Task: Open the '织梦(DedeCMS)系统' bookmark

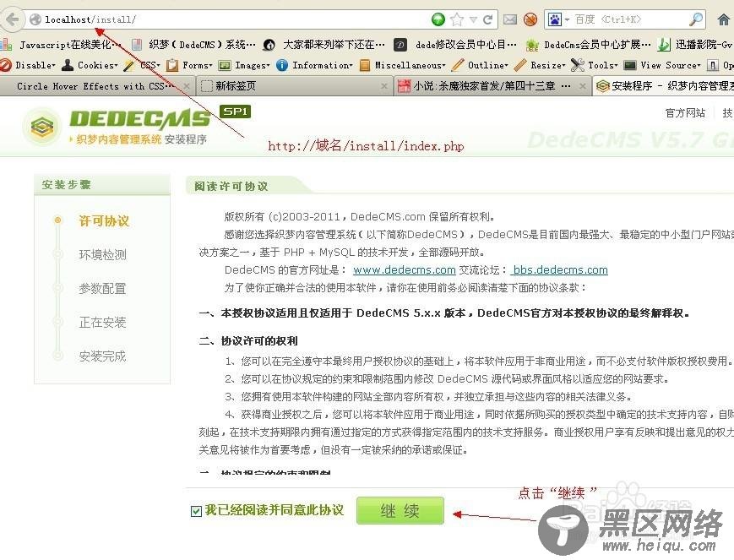Action: coord(193,45)
